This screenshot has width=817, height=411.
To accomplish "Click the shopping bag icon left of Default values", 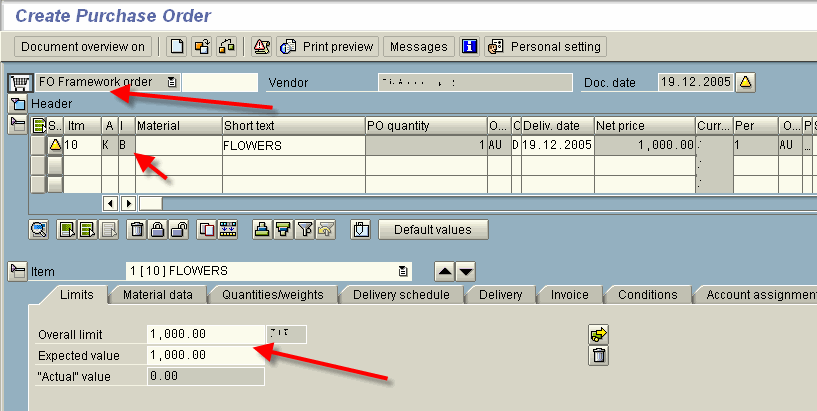I will coord(361,230).
